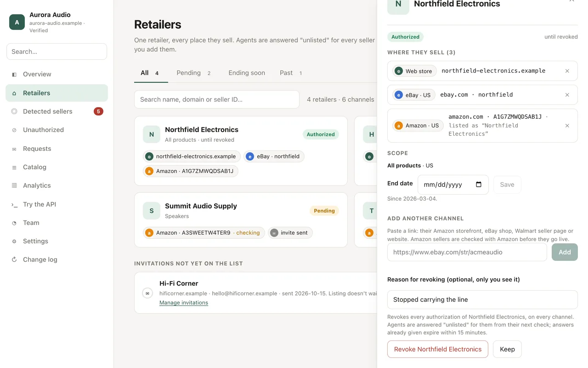Image resolution: width=588 pixels, height=368 pixels.
Task: Click the Hi-Fi Corner invitation envelope icon
Action: [x=147, y=293]
